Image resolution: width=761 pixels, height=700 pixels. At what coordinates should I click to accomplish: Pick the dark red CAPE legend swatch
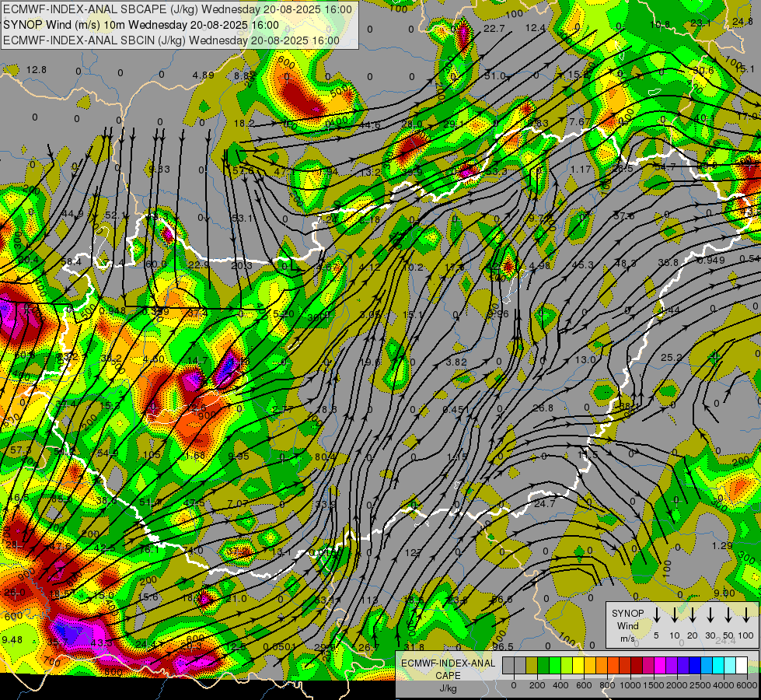(637, 665)
